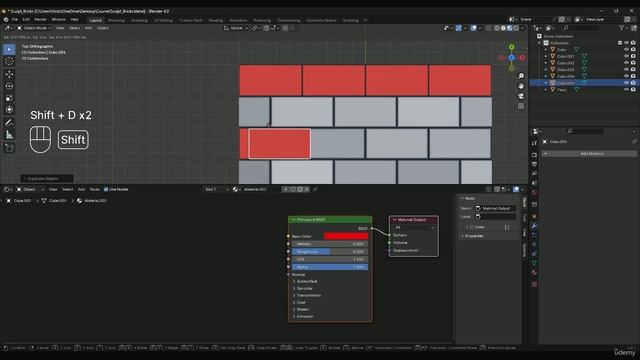This screenshot has width=640, height=360.
Task: Select the Scale tool
Action: 9,98
